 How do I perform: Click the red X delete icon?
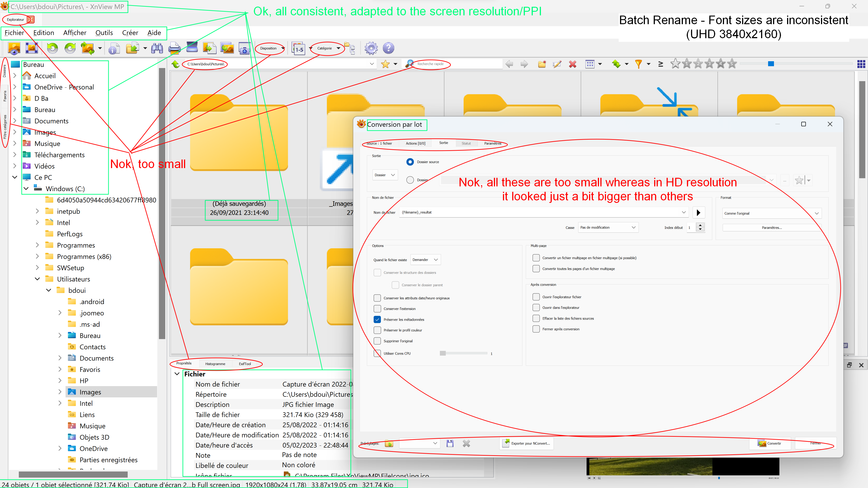(573, 64)
